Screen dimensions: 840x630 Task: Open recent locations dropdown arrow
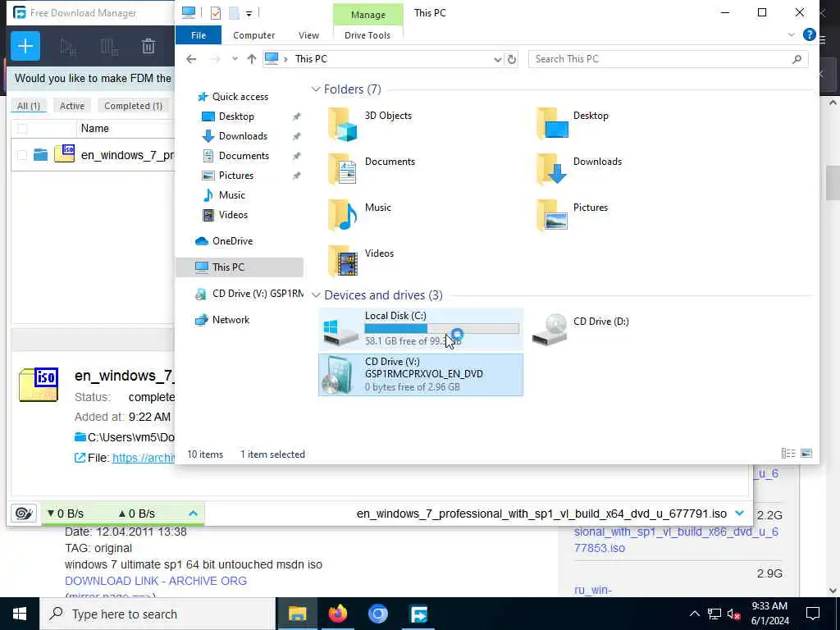tap(235, 59)
